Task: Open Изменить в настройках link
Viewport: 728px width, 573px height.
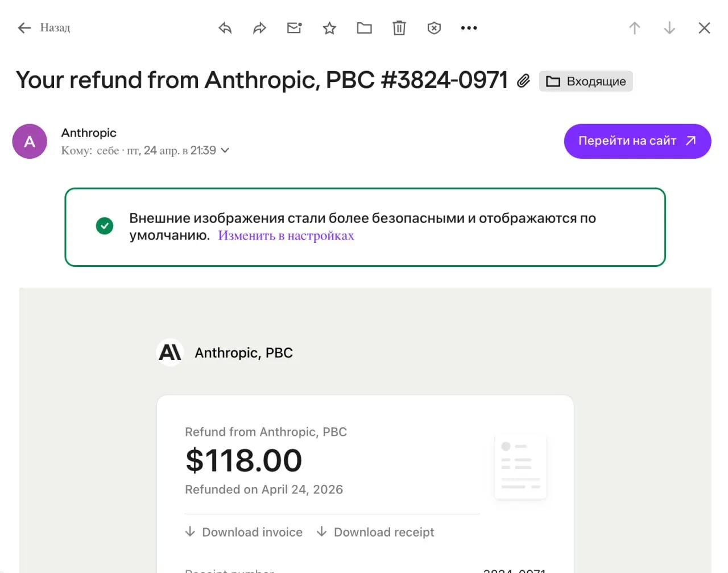Action: (286, 236)
